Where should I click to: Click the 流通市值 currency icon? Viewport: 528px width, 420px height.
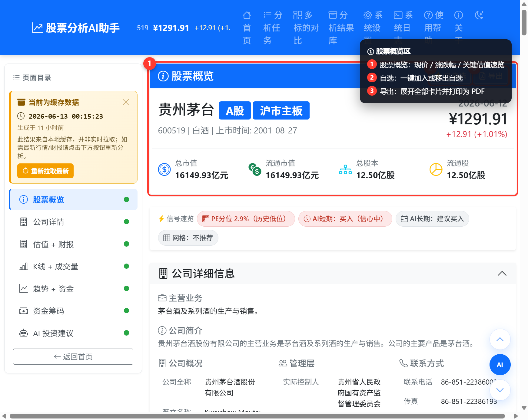tap(255, 169)
